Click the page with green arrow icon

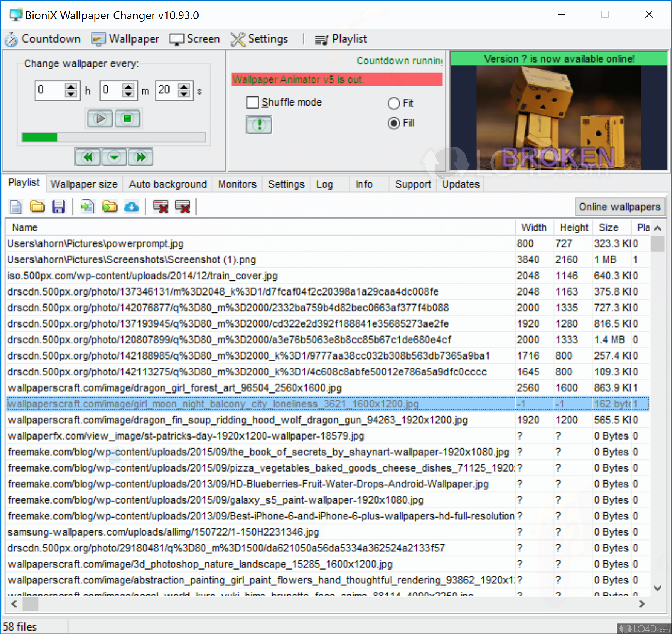87,207
